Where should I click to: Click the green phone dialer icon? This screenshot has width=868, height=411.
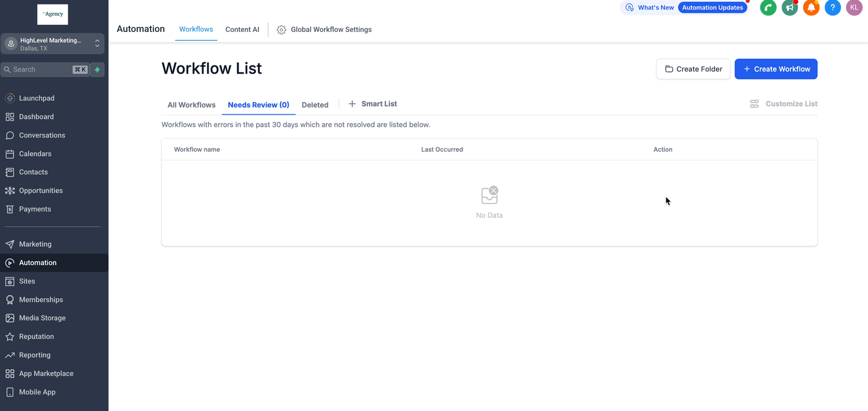click(768, 7)
